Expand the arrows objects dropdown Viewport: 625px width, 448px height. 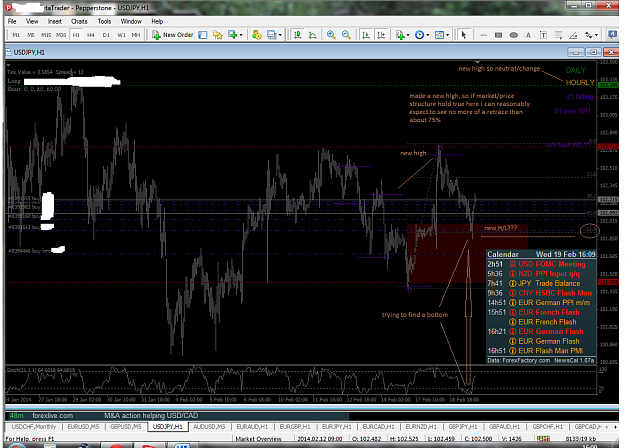click(596, 35)
